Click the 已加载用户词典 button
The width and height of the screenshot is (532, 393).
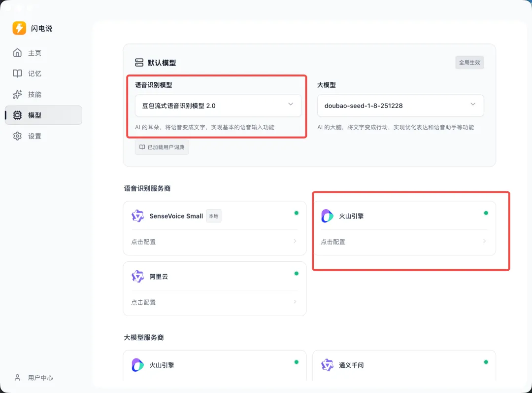(x=162, y=147)
